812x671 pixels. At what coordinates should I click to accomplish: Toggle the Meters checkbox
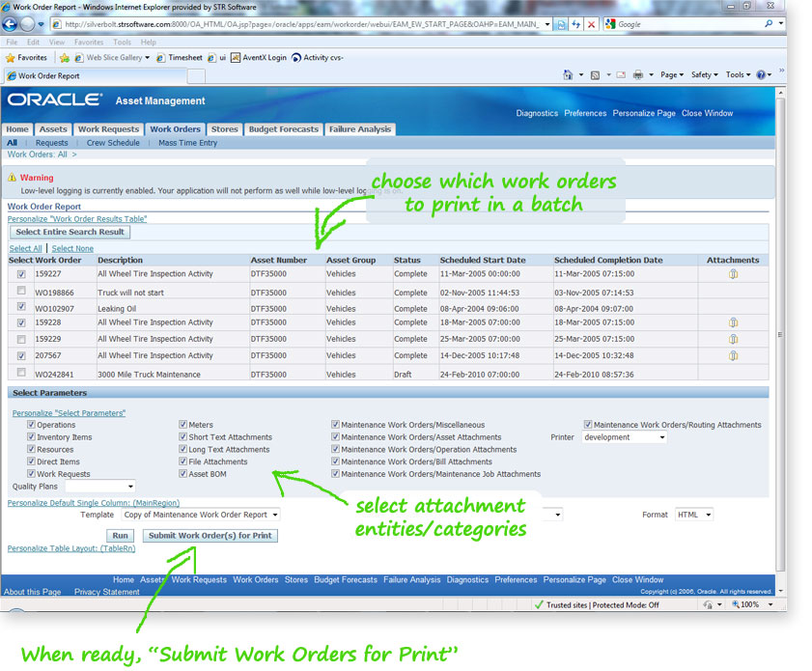point(182,424)
